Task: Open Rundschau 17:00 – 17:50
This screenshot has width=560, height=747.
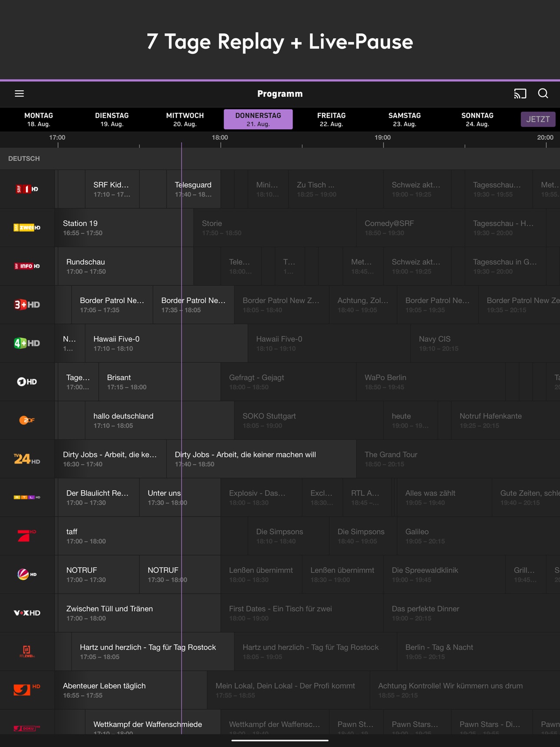Action: tap(125, 266)
